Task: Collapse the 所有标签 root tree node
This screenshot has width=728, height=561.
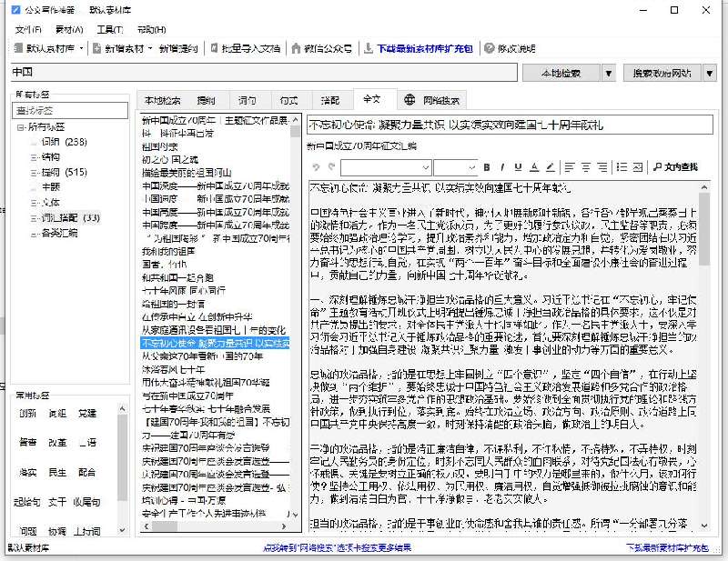Action: (x=20, y=126)
